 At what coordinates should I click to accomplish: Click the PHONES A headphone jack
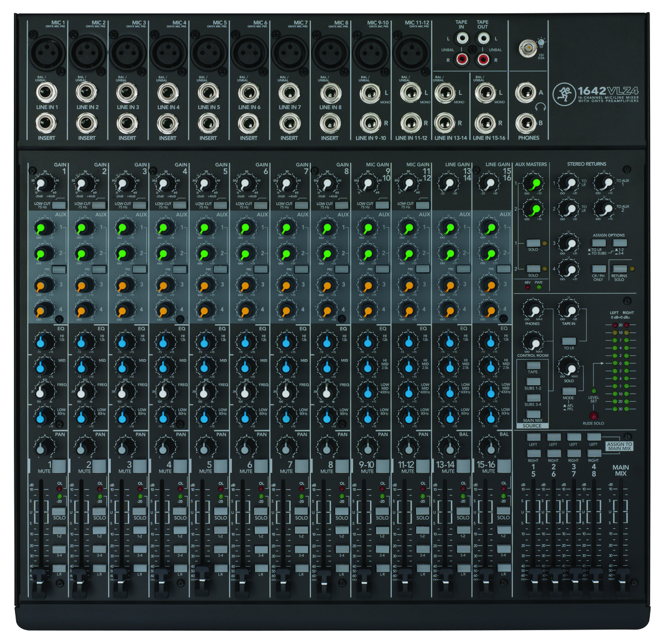(x=525, y=93)
